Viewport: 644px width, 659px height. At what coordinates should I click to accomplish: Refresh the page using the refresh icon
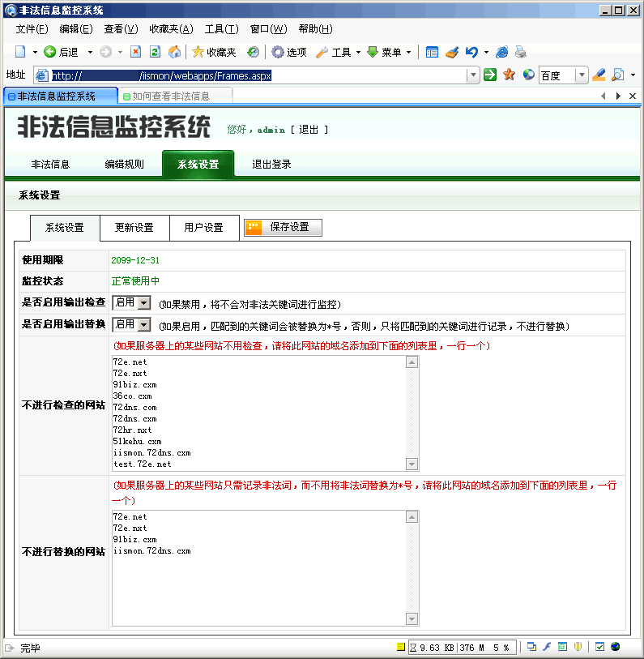pyautogui.click(x=155, y=52)
